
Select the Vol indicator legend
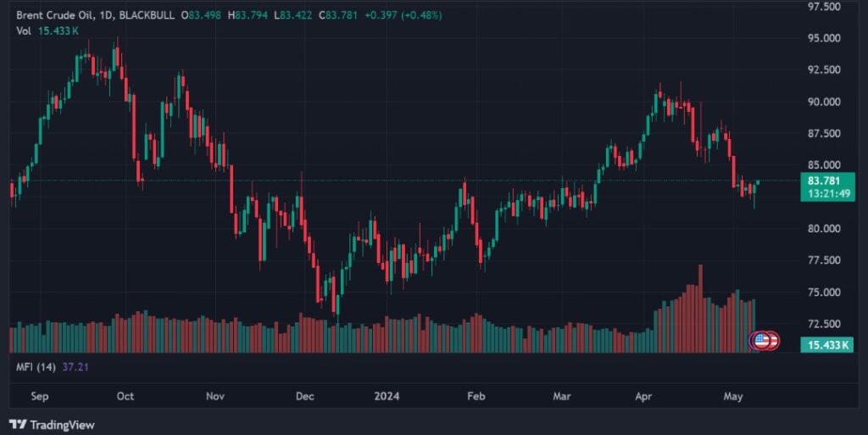point(23,31)
